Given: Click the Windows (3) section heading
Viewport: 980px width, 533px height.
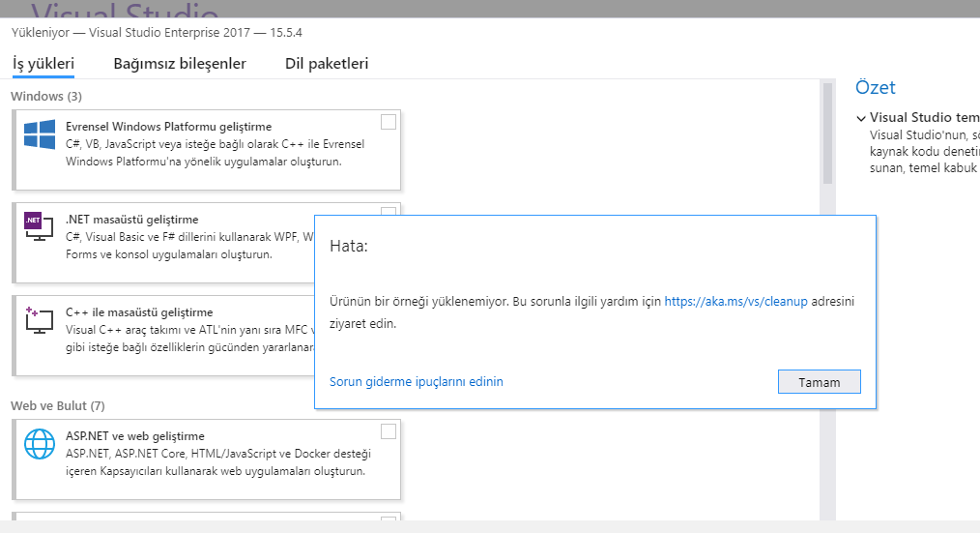Looking at the screenshot, I should [46, 97].
